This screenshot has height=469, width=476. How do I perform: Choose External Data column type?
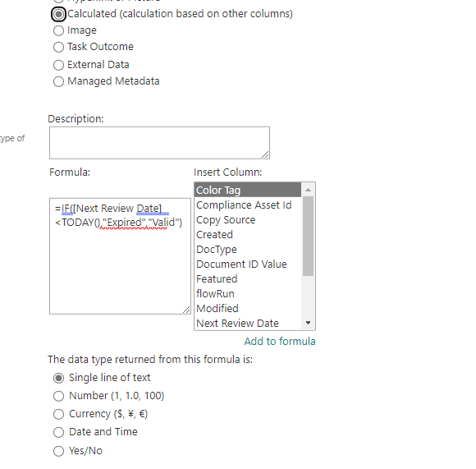point(58,65)
